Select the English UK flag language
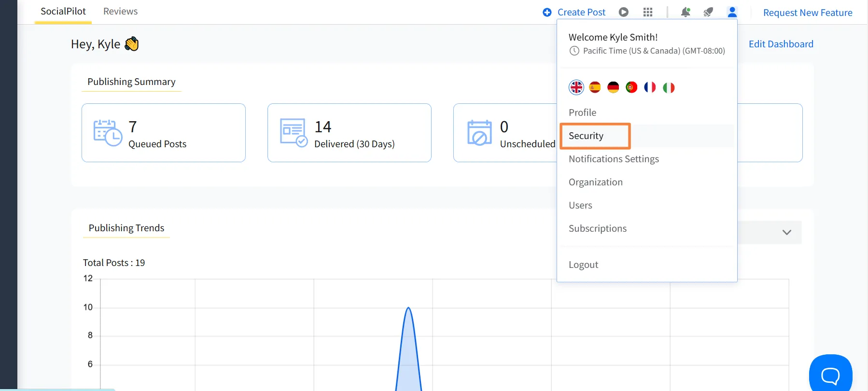Screen dimensions: 868x391 click(576, 87)
